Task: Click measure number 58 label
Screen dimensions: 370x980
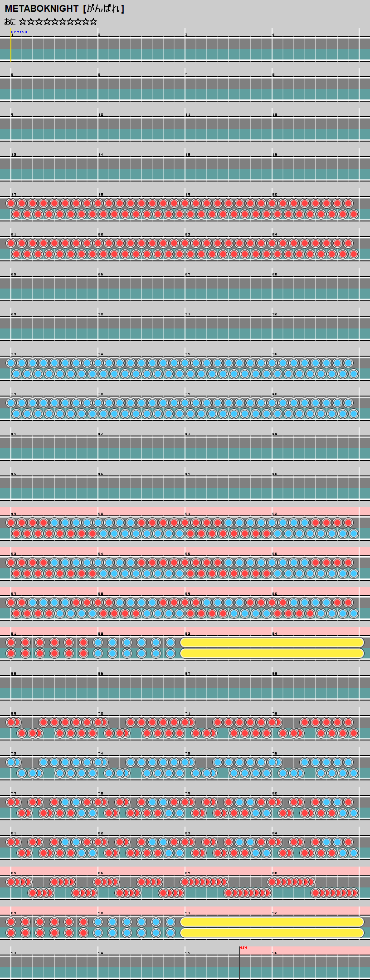Action: (x=101, y=594)
